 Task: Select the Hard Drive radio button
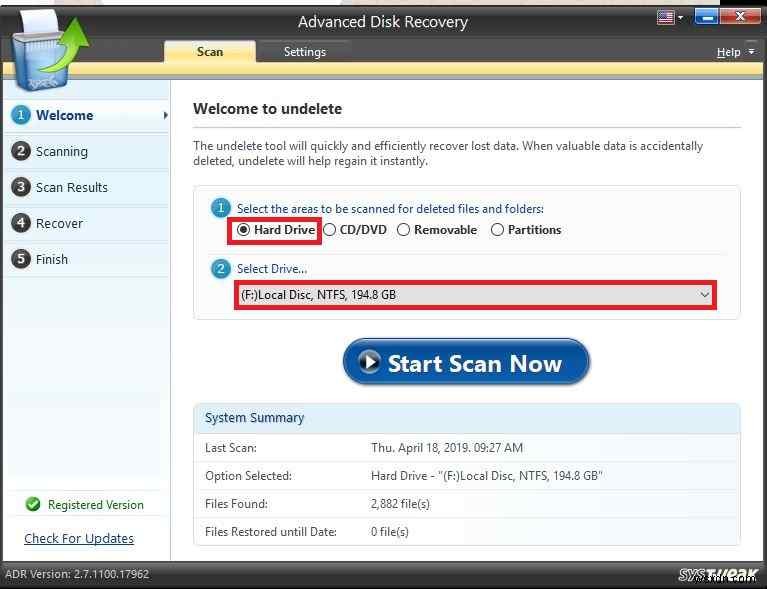pos(243,229)
